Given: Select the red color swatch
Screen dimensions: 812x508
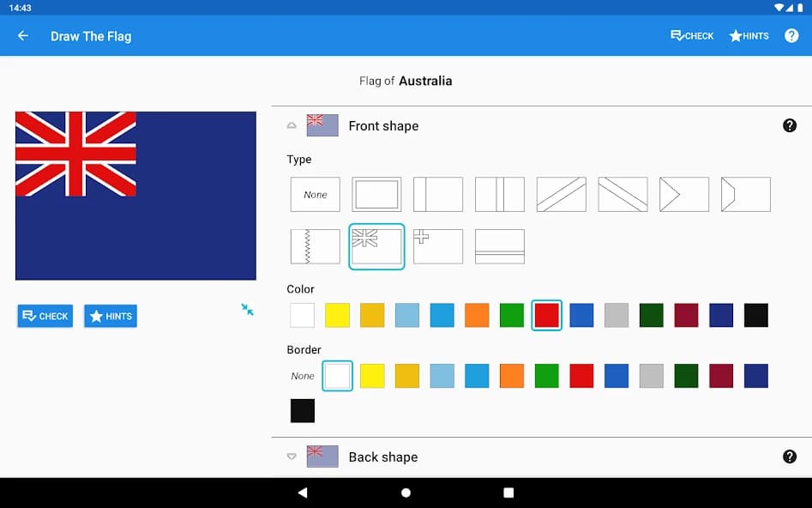Looking at the screenshot, I should [x=546, y=315].
